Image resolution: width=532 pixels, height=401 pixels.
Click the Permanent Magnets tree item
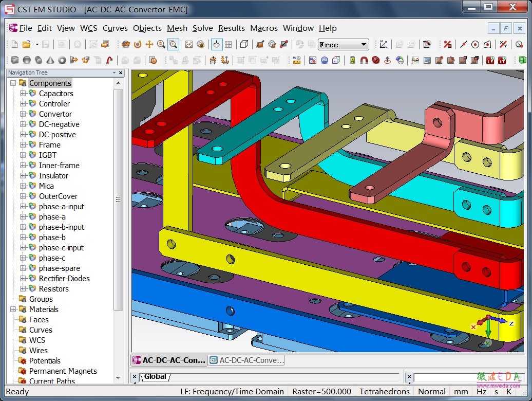pyautogui.click(x=63, y=371)
